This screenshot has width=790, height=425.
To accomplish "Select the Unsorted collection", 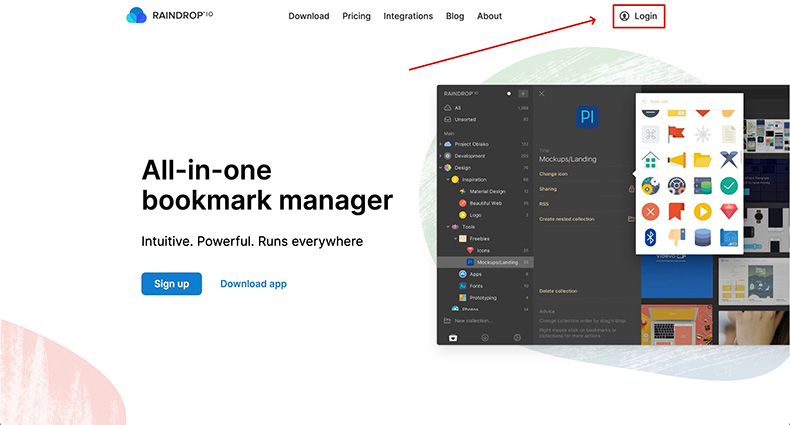I will pos(485,119).
